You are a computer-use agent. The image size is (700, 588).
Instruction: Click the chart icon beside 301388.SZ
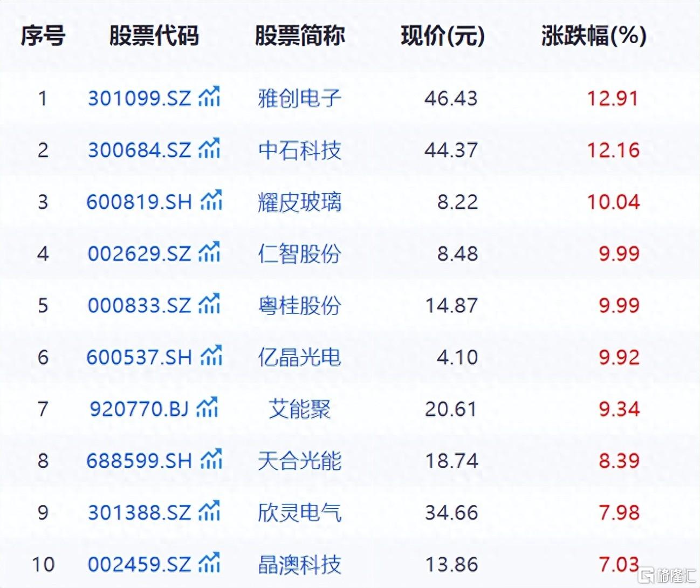[209, 511]
